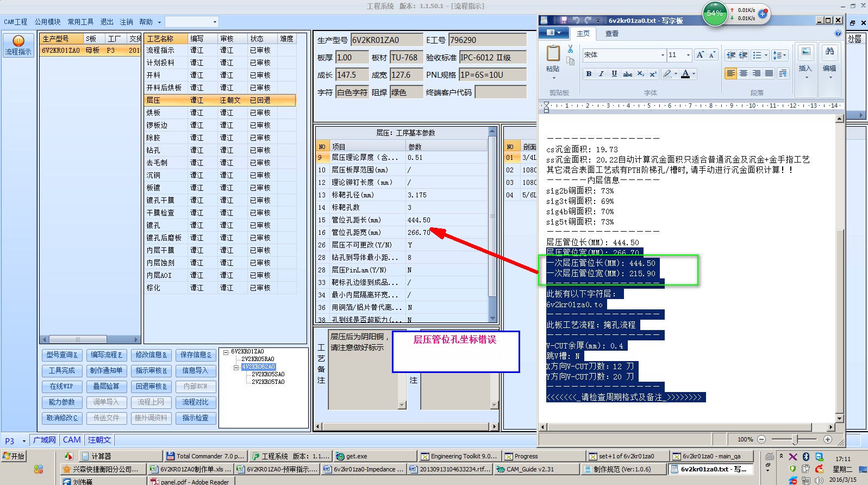
Task: Open the WordPad file menu button
Action: (553, 33)
